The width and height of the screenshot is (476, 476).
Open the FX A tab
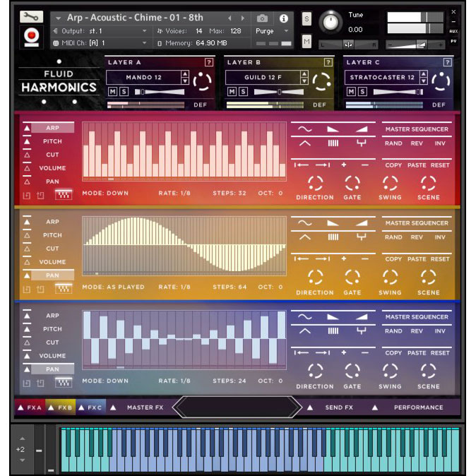point(30,407)
